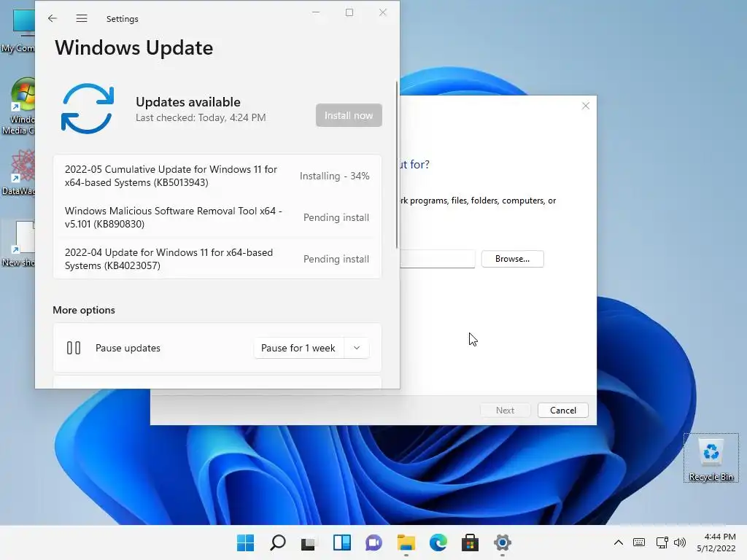Click the touch keyboard tray icon
This screenshot has height=560, width=747.
pos(639,542)
